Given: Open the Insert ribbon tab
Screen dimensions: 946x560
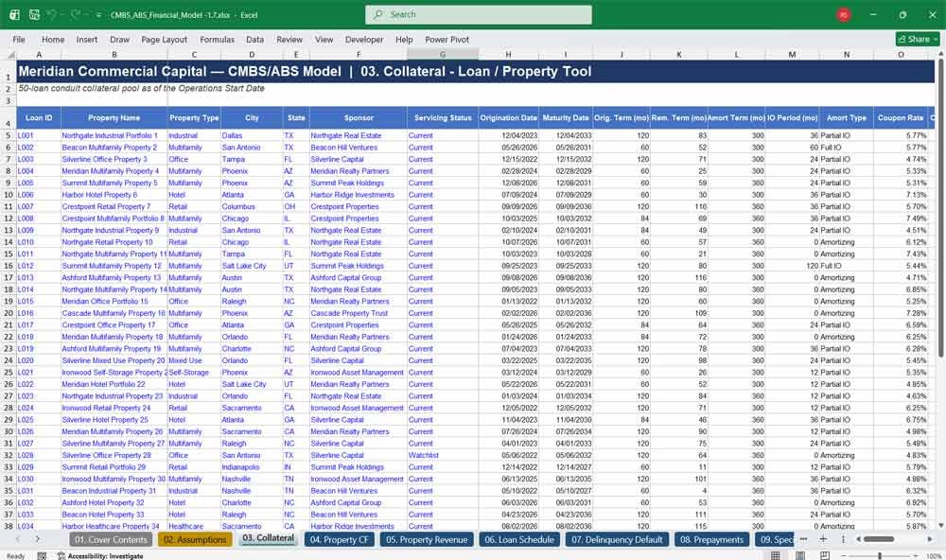Looking at the screenshot, I should 87,39.
